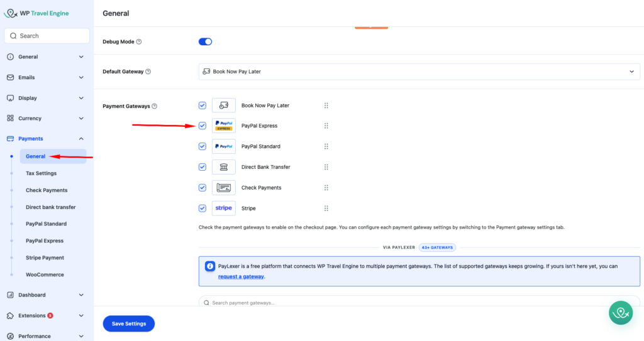This screenshot has width=644, height=341.
Task: Click drag handle for Check Payments
Action: point(326,188)
